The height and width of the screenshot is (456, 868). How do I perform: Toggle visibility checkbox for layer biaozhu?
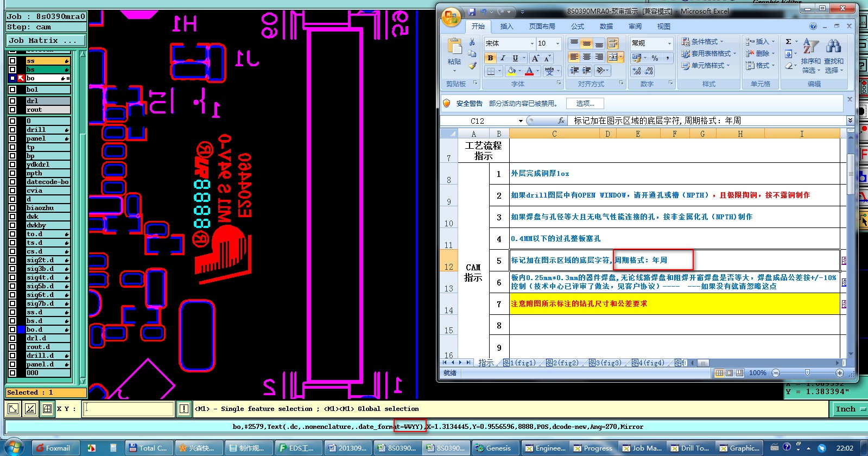click(x=12, y=208)
